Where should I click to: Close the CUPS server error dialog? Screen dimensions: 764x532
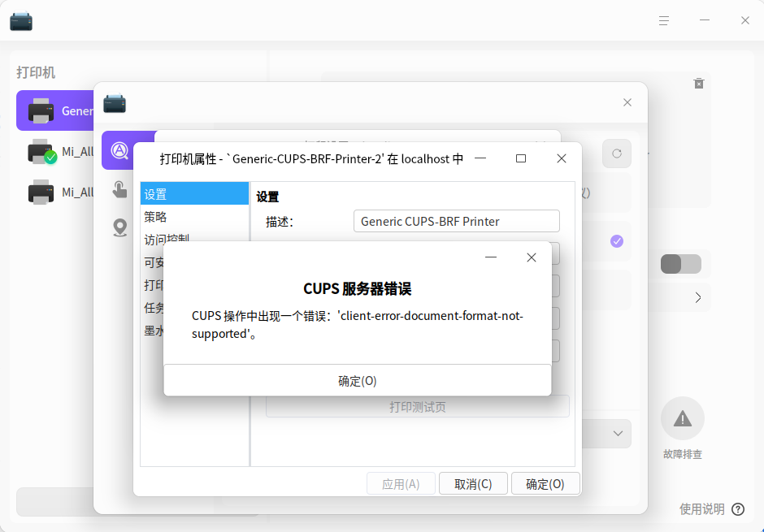[x=531, y=257]
